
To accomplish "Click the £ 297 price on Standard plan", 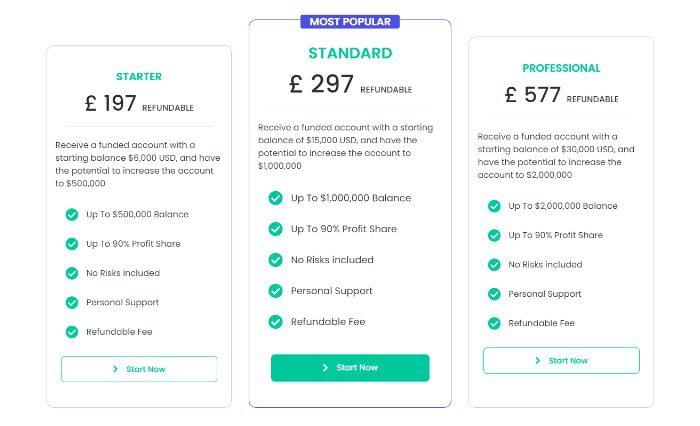I will [321, 84].
